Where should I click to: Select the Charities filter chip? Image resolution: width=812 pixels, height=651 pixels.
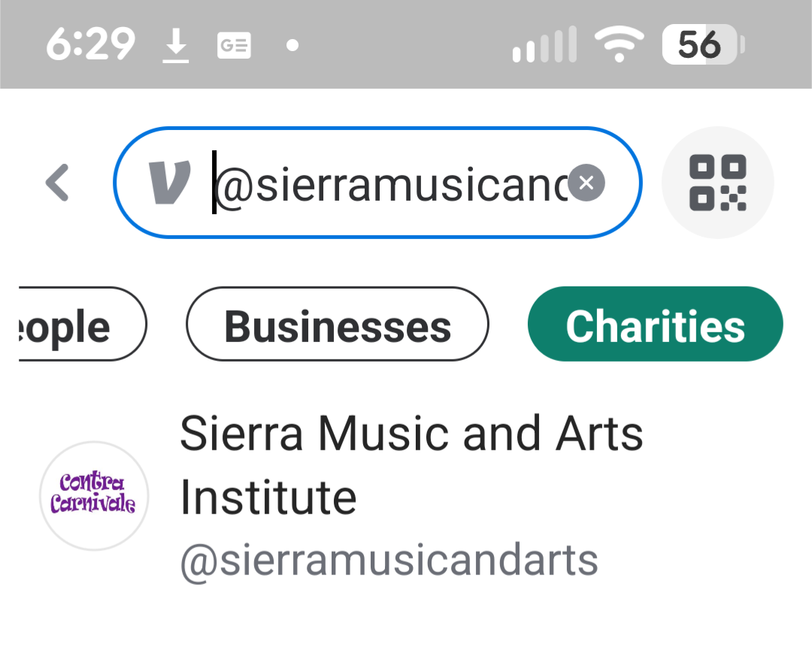coord(655,325)
